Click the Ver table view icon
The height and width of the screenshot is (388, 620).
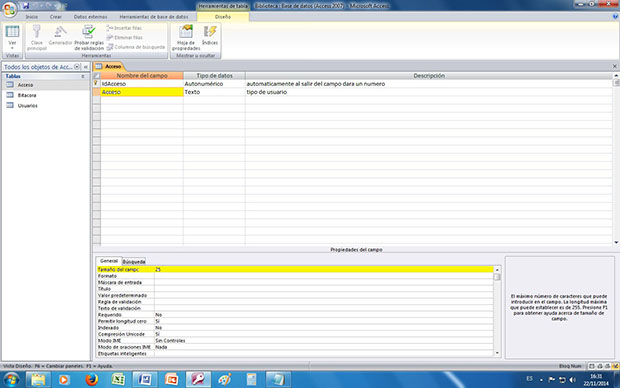click(x=12, y=32)
